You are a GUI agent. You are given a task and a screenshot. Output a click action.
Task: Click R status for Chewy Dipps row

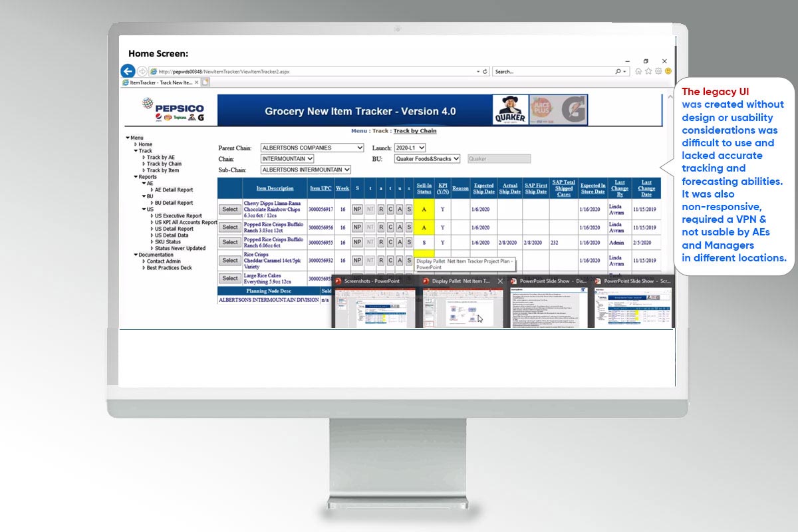pos(381,209)
